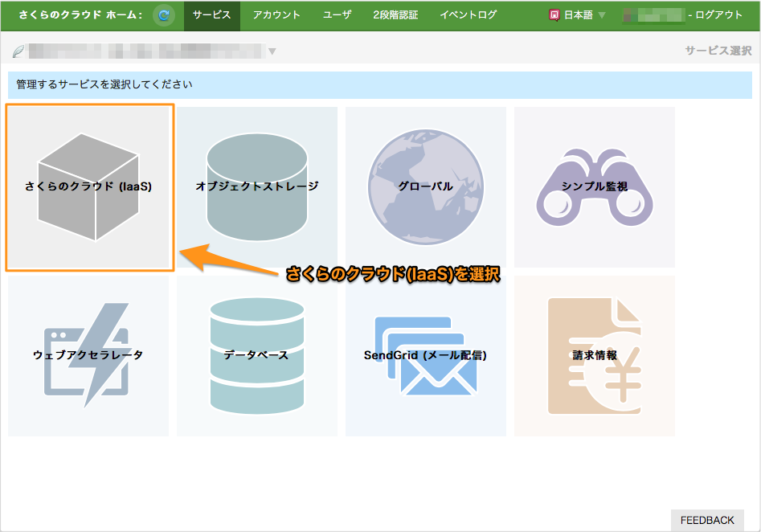This screenshot has width=761, height=532.
Task: Click the サービス選択 heading text
Action: tap(718, 51)
